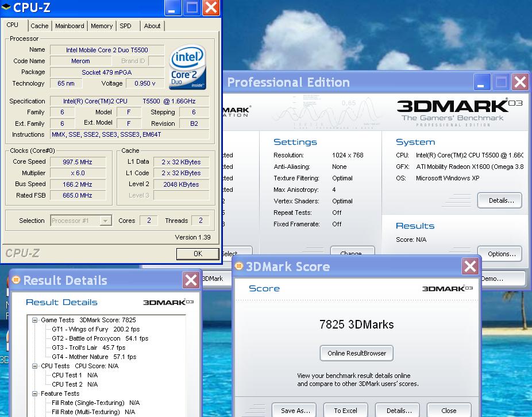532x417 pixels.
Task: Click the Result Details title bar icon
Action: tap(16, 280)
